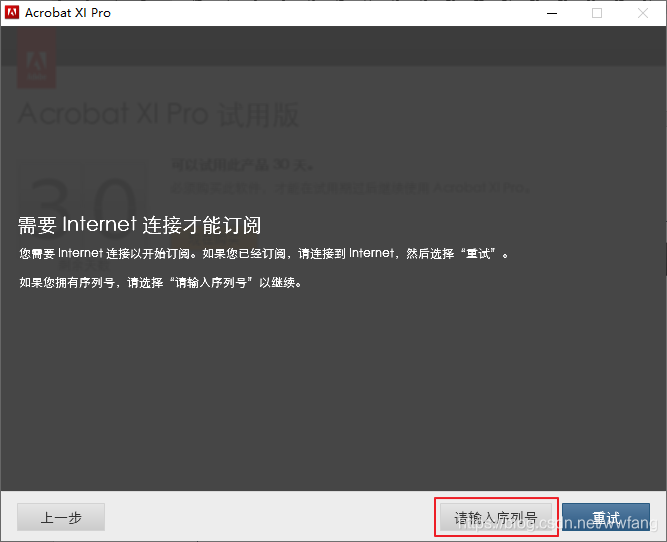Select the 重试 retry button
Image resolution: width=667 pixels, height=542 pixels.
click(606, 517)
